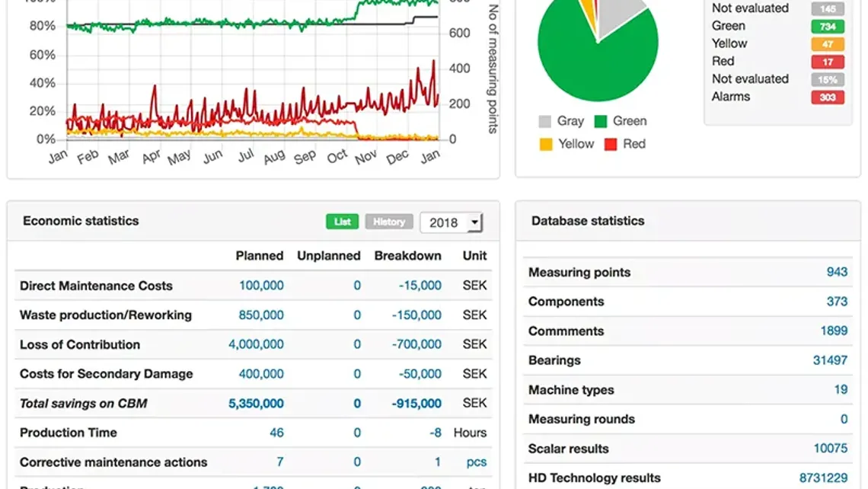
Task: Click the Red status badge showing 17
Action: 827,61
